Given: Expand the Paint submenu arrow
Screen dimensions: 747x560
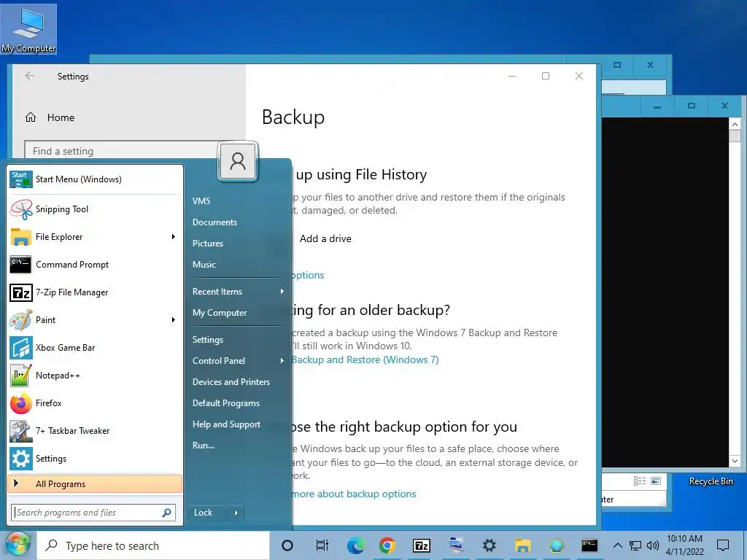Looking at the screenshot, I should click(174, 320).
